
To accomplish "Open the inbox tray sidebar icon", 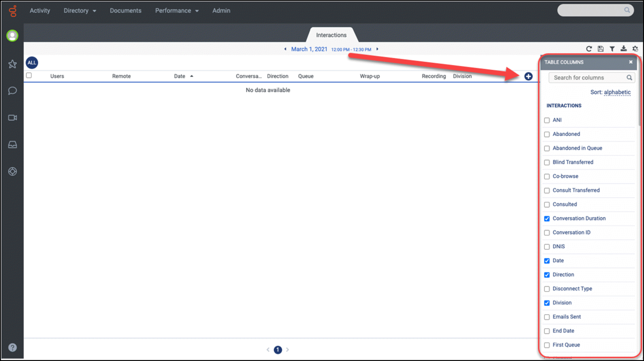I will point(12,145).
